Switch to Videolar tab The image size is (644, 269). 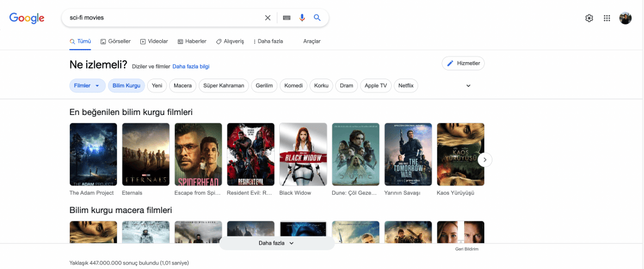[154, 41]
